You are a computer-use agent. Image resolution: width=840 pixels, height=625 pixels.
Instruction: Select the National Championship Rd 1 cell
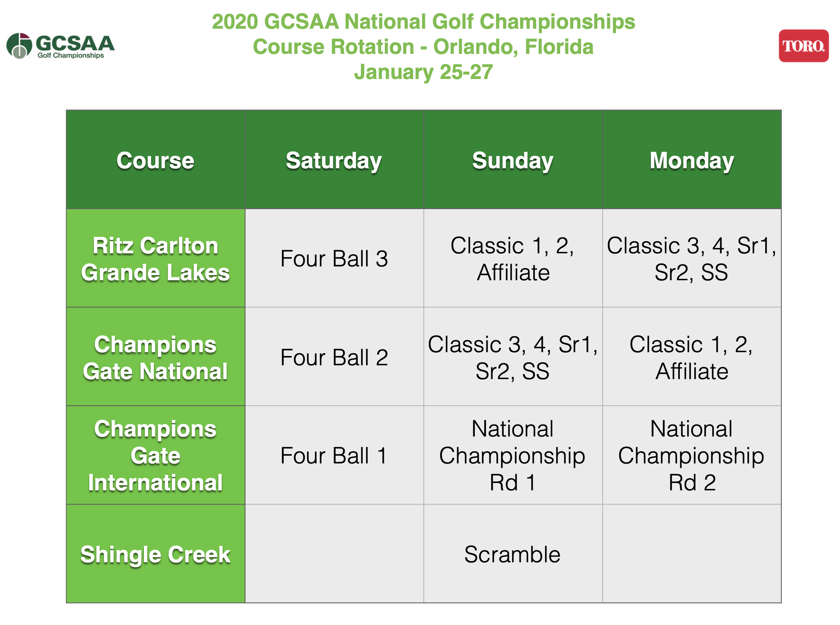click(x=512, y=456)
